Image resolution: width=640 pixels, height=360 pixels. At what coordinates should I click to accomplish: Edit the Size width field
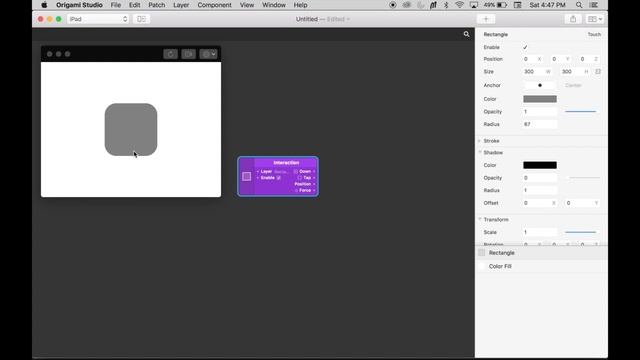(537, 71)
